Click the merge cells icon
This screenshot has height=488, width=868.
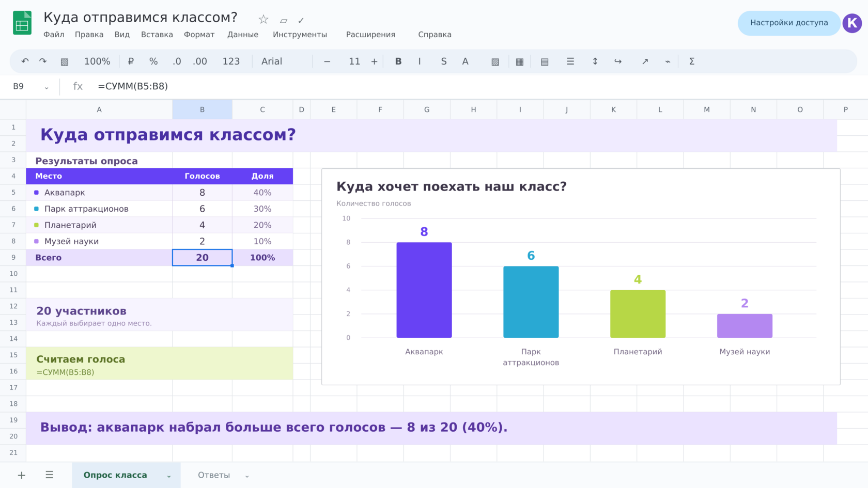[x=545, y=61]
